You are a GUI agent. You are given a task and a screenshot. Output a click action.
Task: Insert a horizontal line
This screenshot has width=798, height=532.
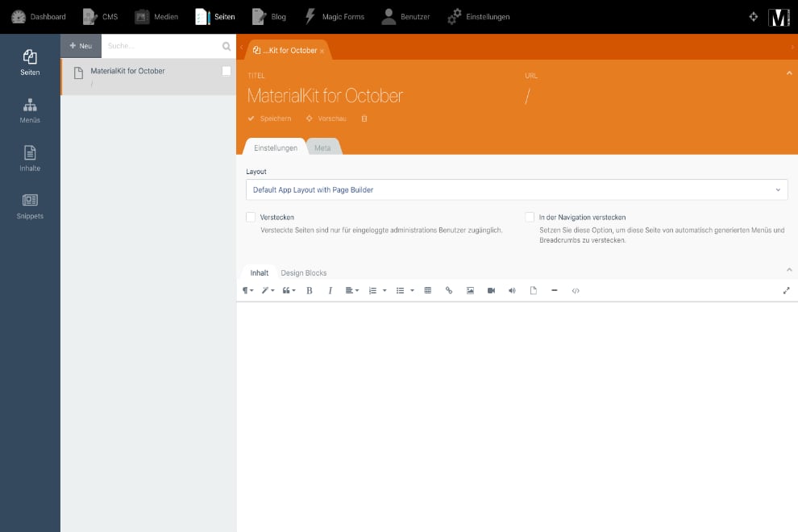[555, 291]
